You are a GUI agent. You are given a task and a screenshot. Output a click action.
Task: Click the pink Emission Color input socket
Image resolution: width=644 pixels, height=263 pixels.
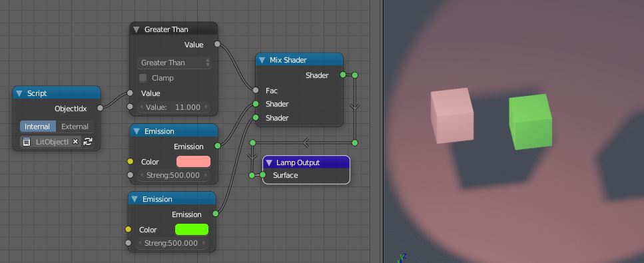tap(130, 162)
